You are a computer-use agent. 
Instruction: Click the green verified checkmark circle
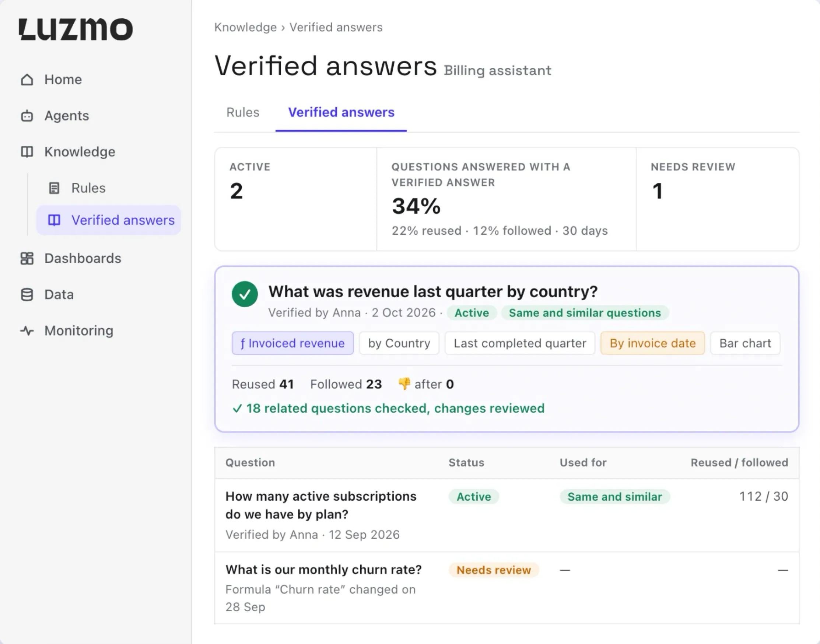tap(245, 294)
